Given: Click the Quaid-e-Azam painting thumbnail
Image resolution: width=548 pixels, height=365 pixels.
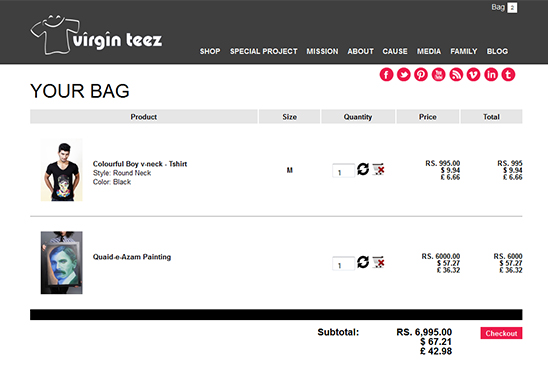Looking at the screenshot, I should [62, 263].
